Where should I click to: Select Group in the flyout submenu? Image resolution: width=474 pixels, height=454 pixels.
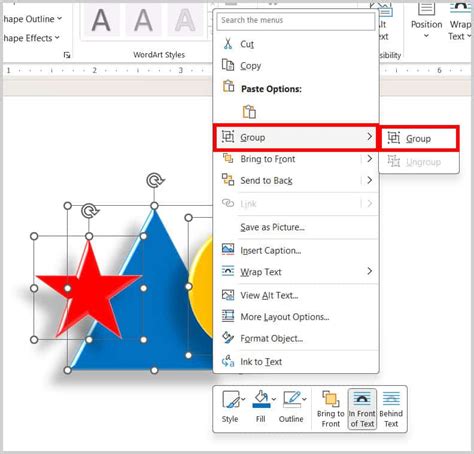[x=419, y=138]
